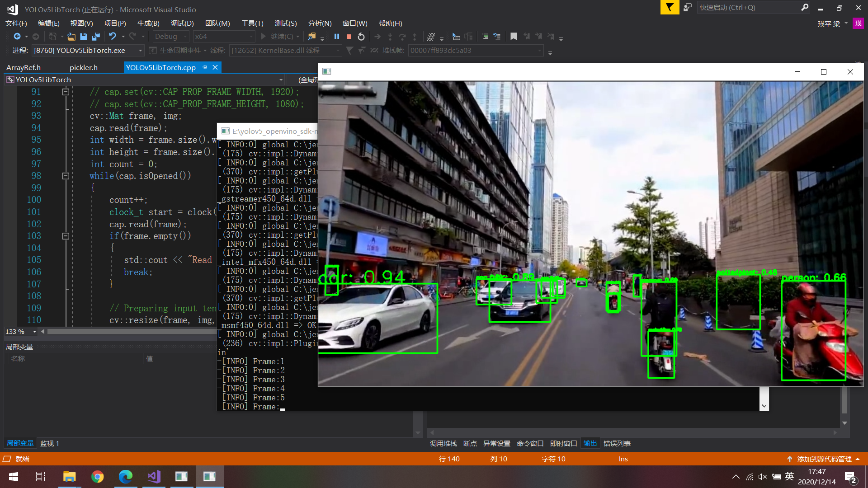Click the Navigate Backward arrow icon

tap(17, 37)
